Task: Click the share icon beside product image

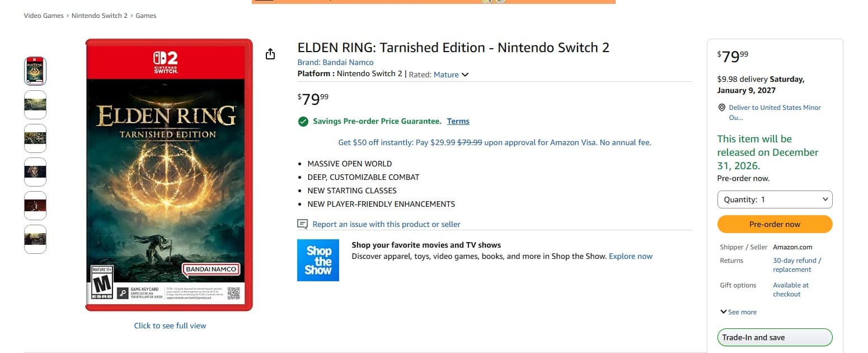Action: pyautogui.click(x=270, y=54)
